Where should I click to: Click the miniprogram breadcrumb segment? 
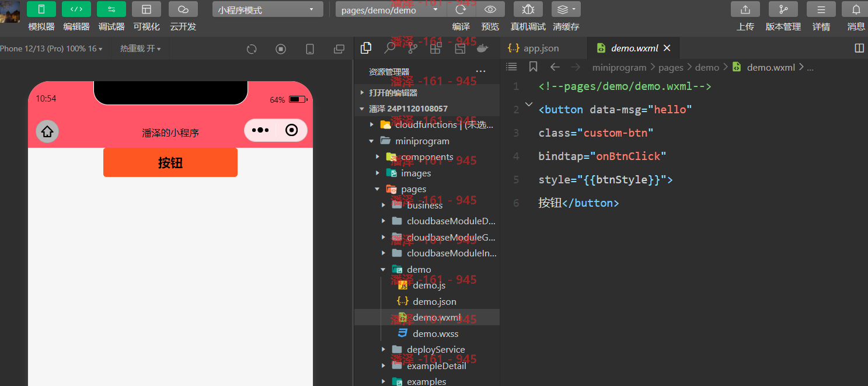tap(619, 67)
